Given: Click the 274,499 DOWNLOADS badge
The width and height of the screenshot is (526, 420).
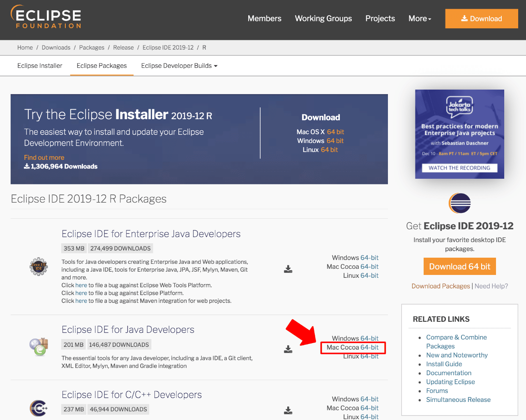Looking at the screenshot, I should point(120,249).
